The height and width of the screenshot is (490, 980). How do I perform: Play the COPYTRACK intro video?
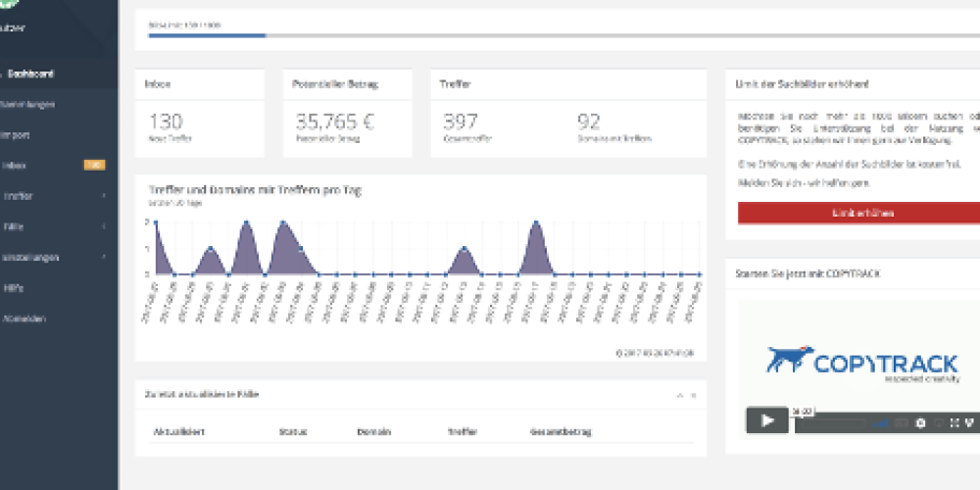(766, 420)
